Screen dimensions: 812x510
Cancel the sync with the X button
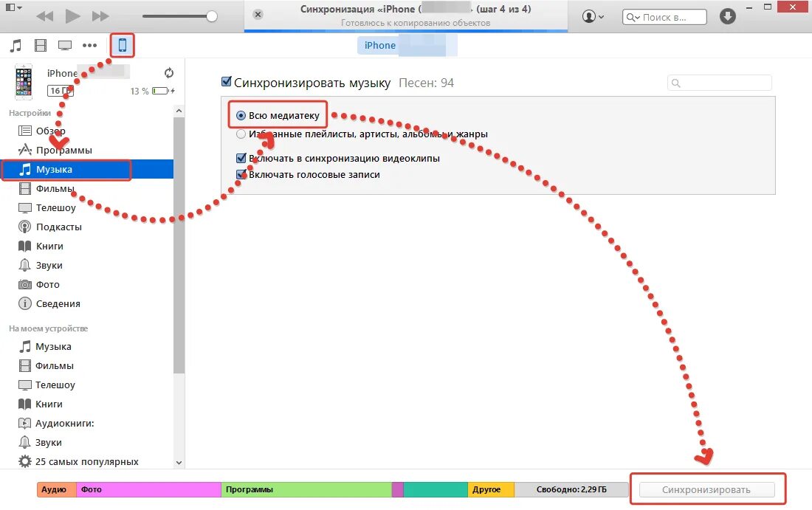point(258,15)
